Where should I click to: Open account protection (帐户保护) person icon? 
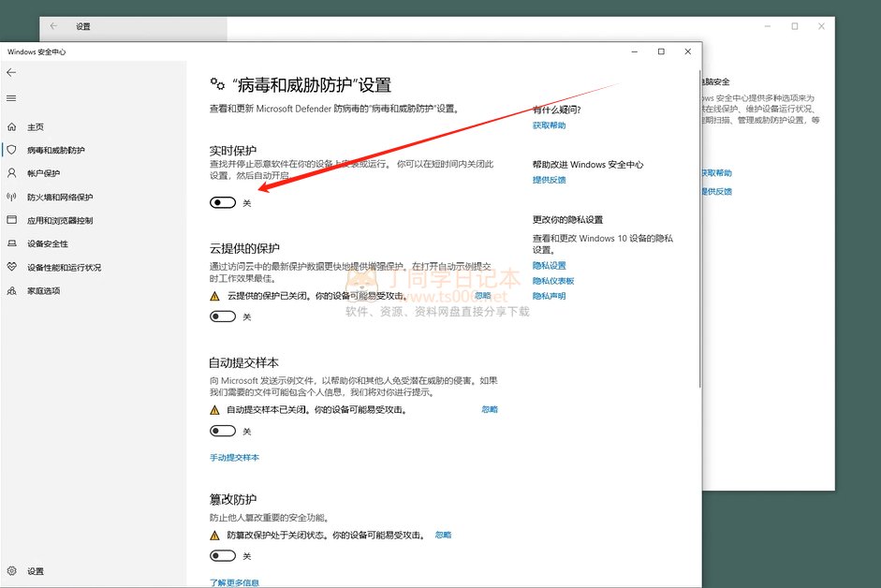(x=11, y=173)
